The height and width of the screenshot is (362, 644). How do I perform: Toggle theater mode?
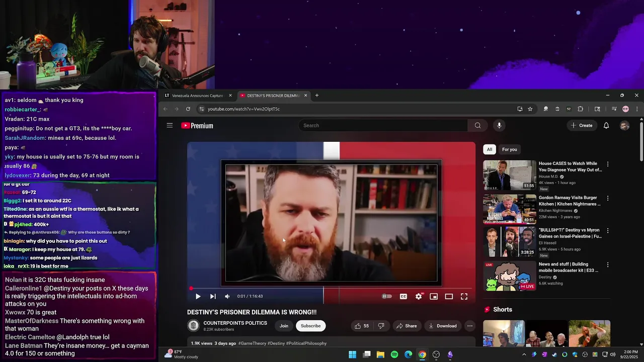tap(449, 297)
